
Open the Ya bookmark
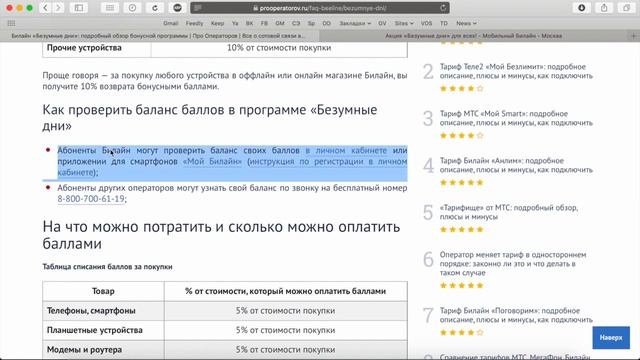235,23
